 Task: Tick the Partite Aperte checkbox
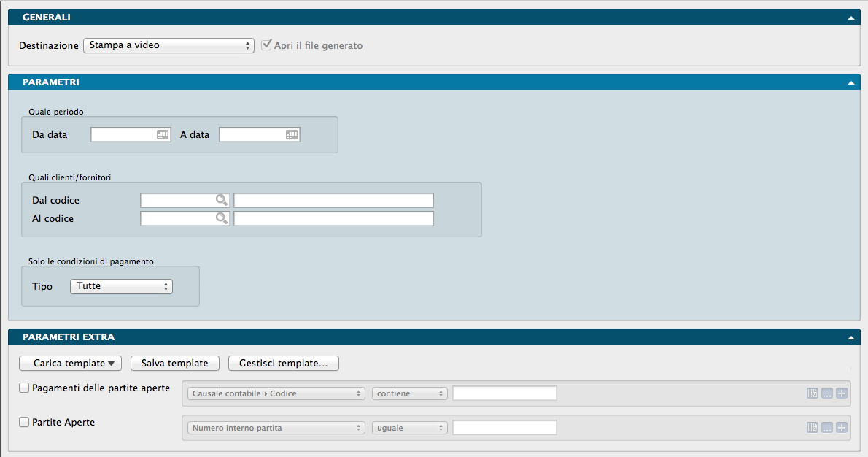[24, 422]
